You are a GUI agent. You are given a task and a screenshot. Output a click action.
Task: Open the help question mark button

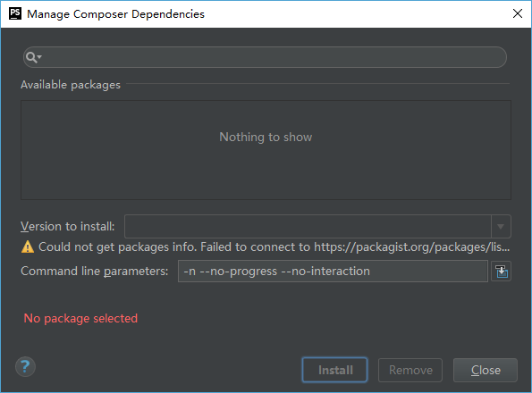25,366
